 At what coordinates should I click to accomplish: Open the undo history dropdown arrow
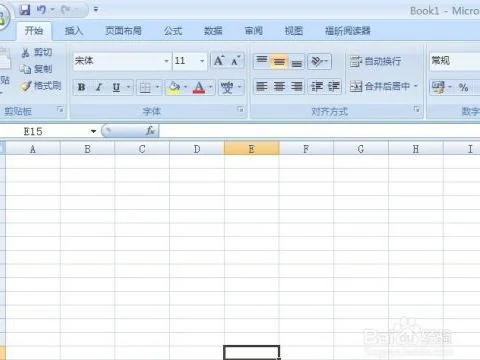pos(52,10)
